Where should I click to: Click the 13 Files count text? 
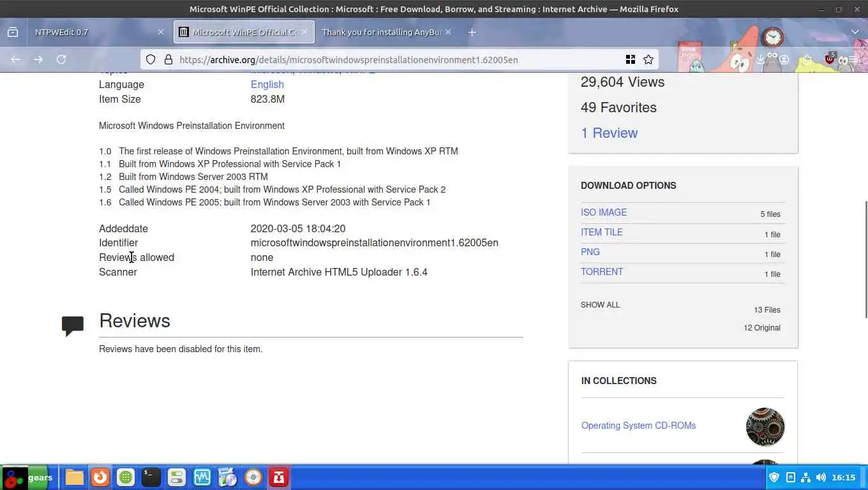767,310
